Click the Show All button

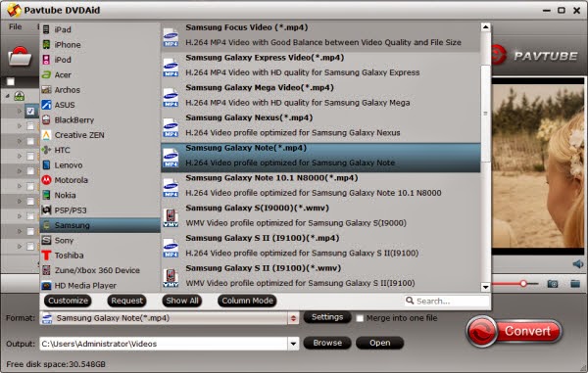pyautogui.click(x=182, y=301)
